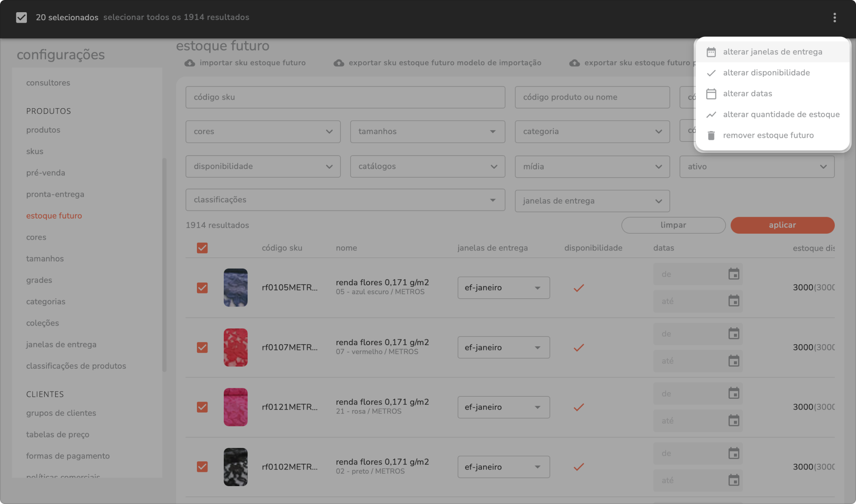The image size is (856, 504).
Task: Choose alterar disponibilidade from menu
Action: coord(766,73)
